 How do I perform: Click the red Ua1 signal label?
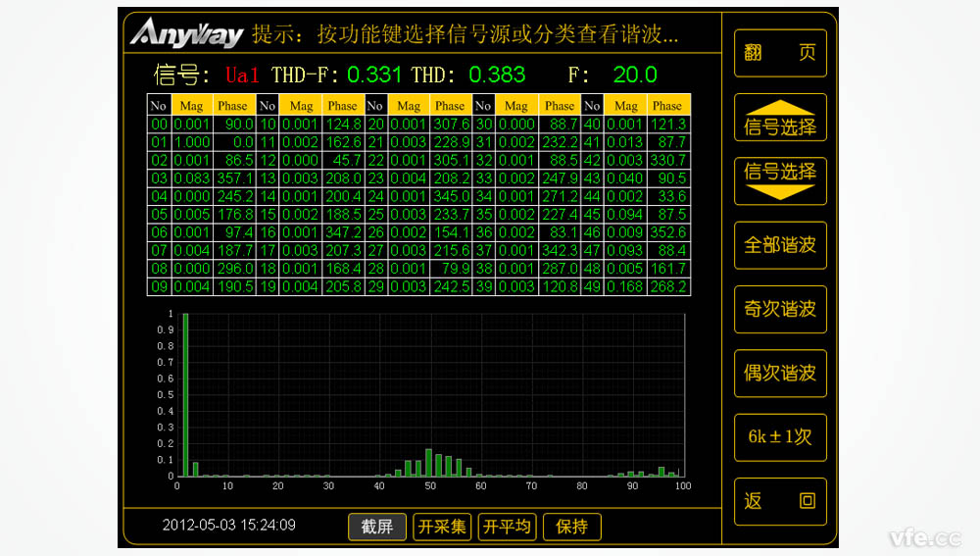tap(244, 76)
